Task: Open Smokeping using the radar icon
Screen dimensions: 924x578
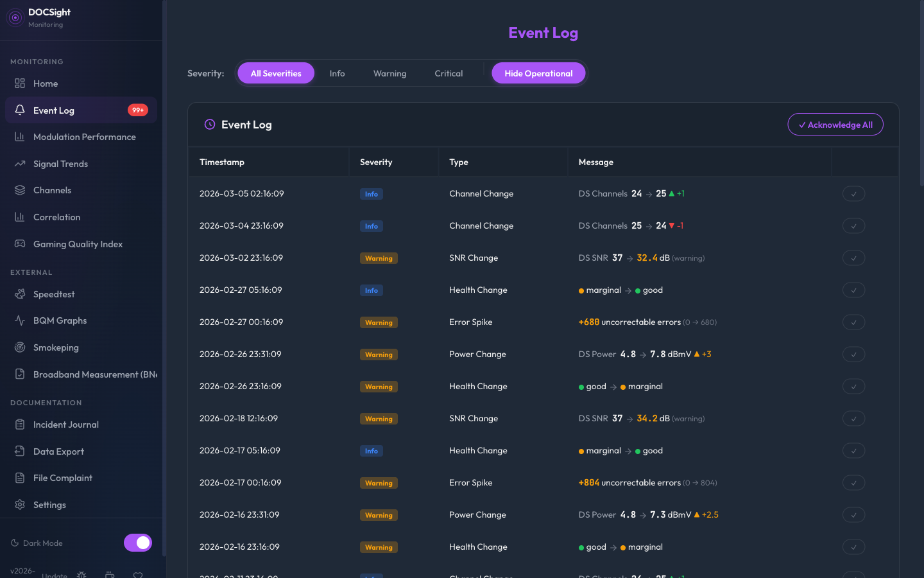Action: 19,347
